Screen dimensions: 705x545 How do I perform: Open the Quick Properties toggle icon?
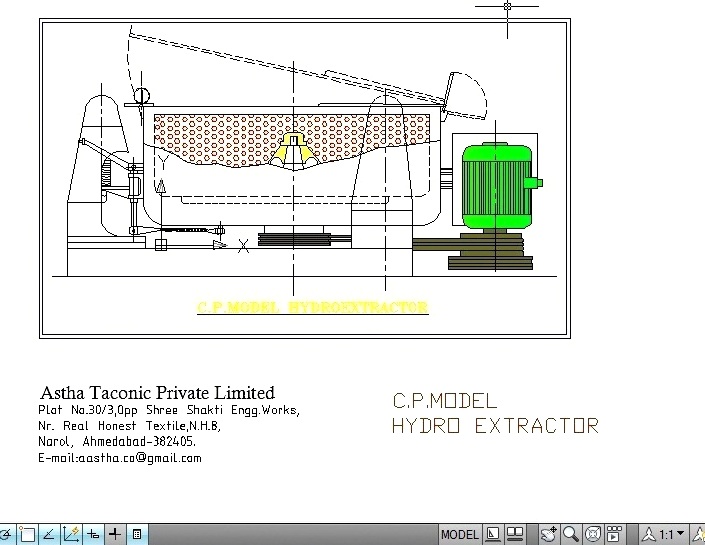coord(137,535)
